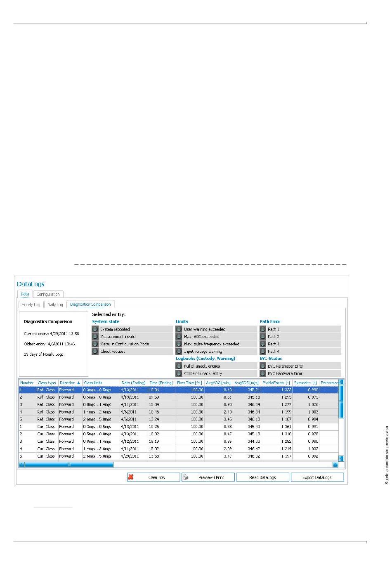Select the row with time 10:26
Screen dimensions: 392x569
coord(179,427)
